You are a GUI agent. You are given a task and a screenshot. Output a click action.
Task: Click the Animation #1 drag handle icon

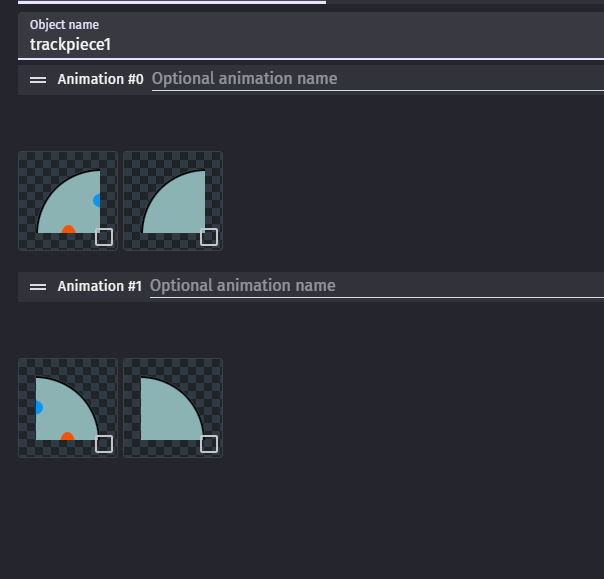38,287
